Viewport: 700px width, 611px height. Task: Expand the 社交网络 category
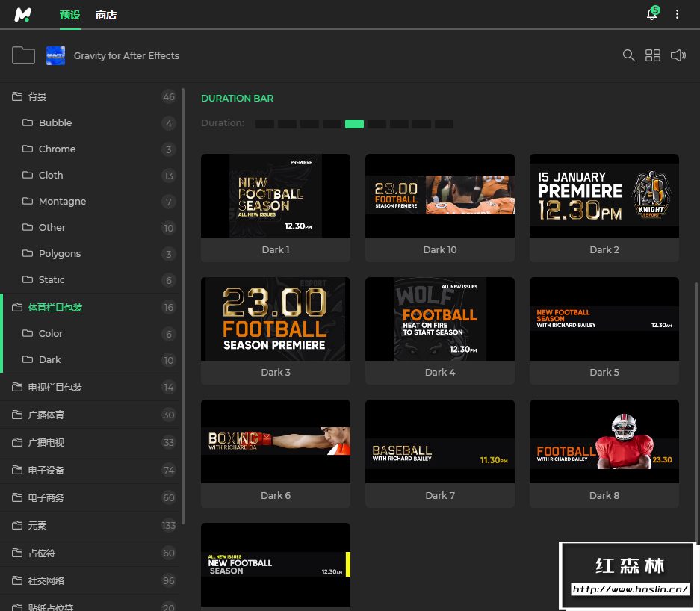(90, 580)
